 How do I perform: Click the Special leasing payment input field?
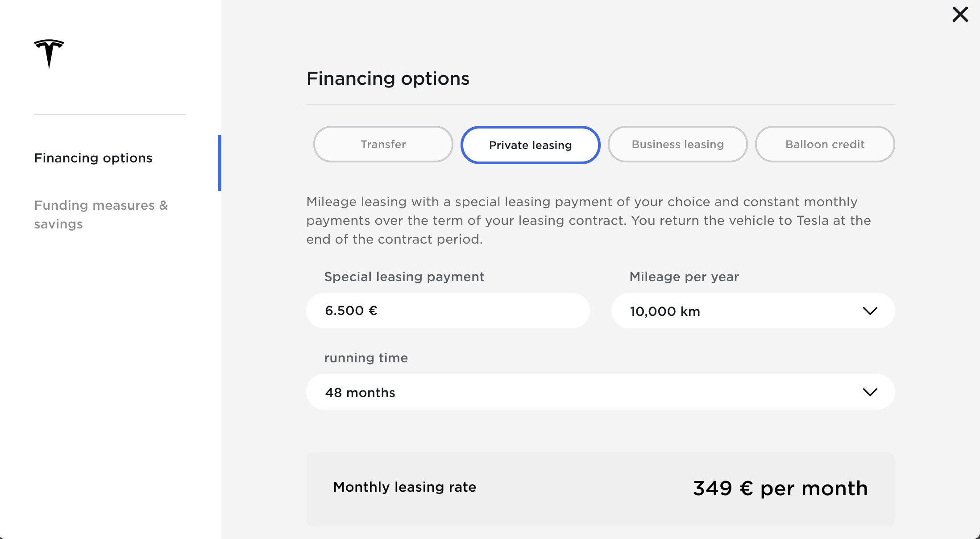tap(448, 311)
